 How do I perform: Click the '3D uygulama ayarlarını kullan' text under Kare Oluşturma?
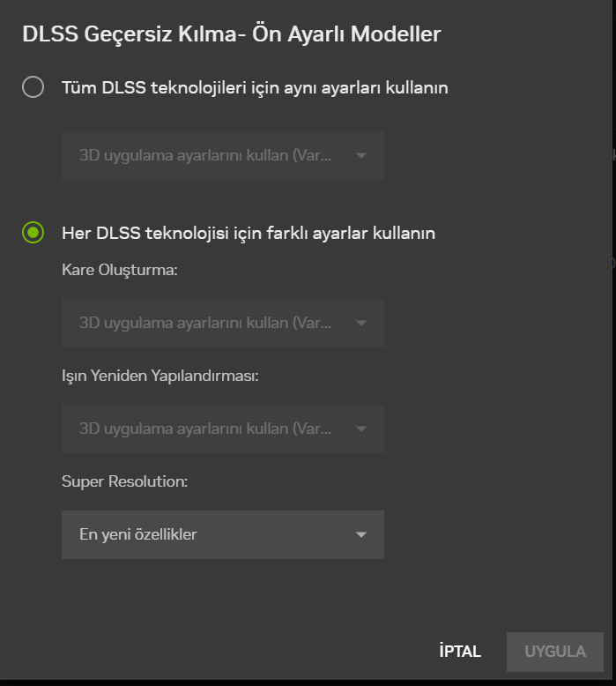coord(205,323)
